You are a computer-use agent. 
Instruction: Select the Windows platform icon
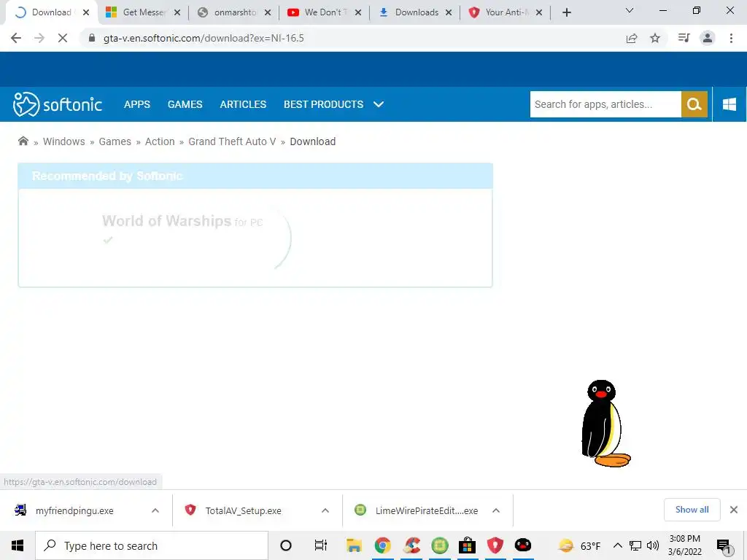point(729,104)
